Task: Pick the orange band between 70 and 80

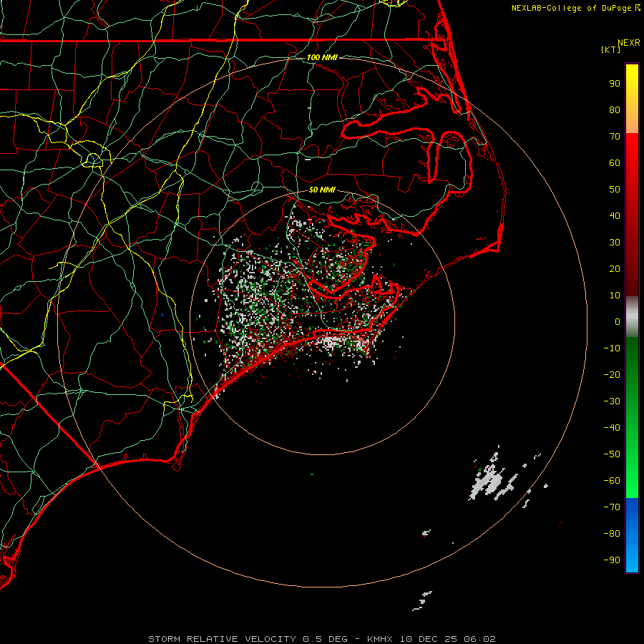Action: click(x=632, y=122)
